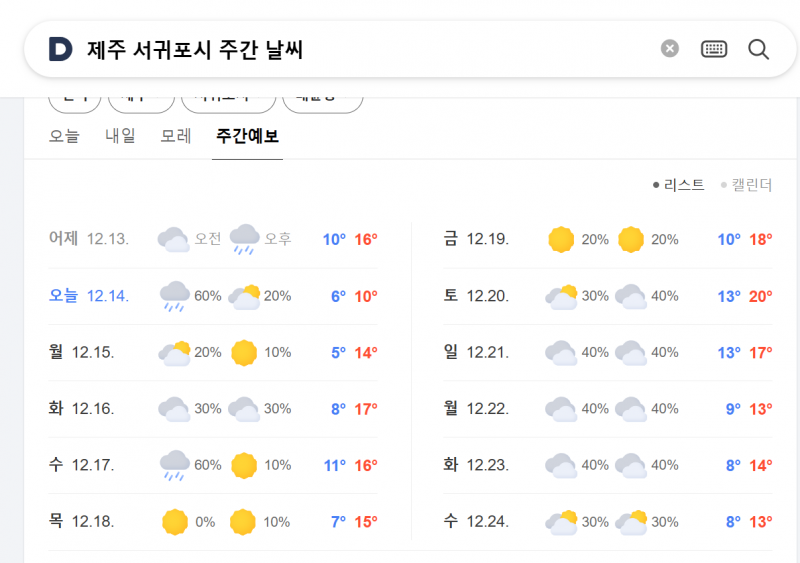Select the 주간예보 tab
The image size is (800, 563).
coord(247,136)
